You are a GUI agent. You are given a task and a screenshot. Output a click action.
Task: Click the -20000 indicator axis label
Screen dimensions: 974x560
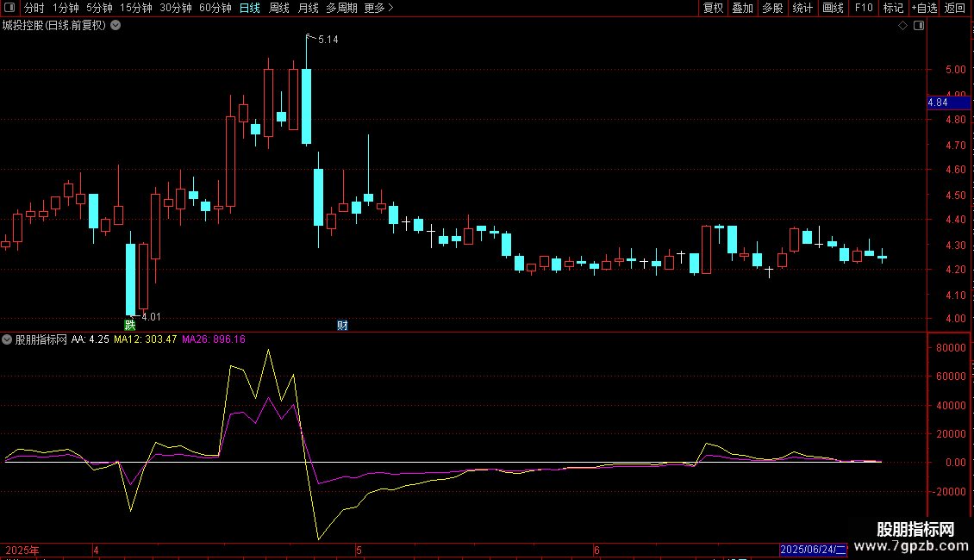pyautogui.click(x=948, y=492)
